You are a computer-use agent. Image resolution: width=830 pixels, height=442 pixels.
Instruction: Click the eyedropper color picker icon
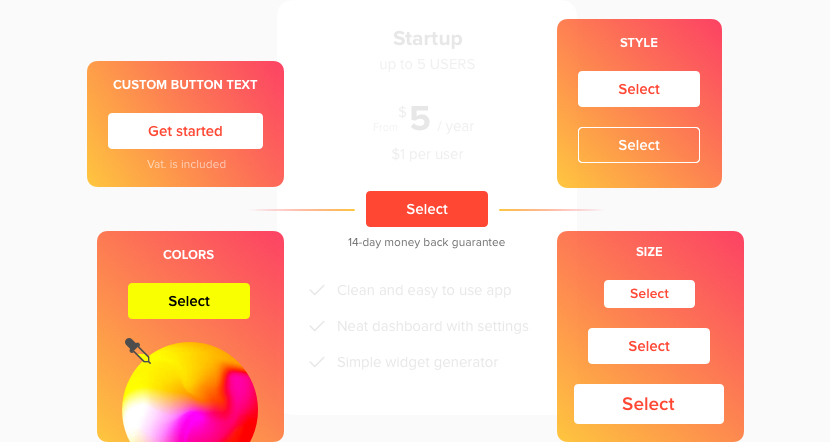[x=137, y=350]
